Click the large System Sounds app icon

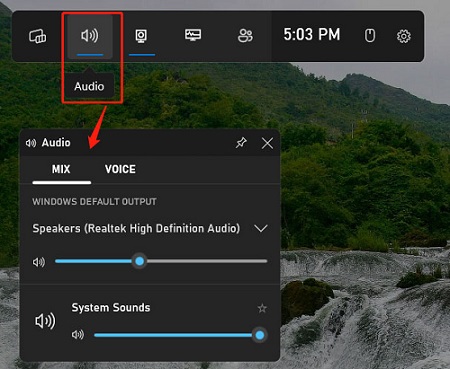(45, 321)
